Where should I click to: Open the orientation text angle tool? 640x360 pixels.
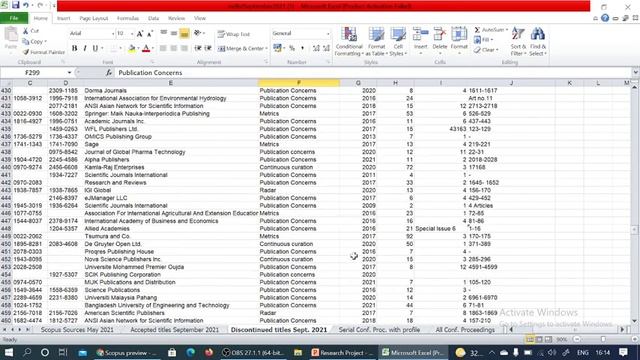(x=198, y=33)
